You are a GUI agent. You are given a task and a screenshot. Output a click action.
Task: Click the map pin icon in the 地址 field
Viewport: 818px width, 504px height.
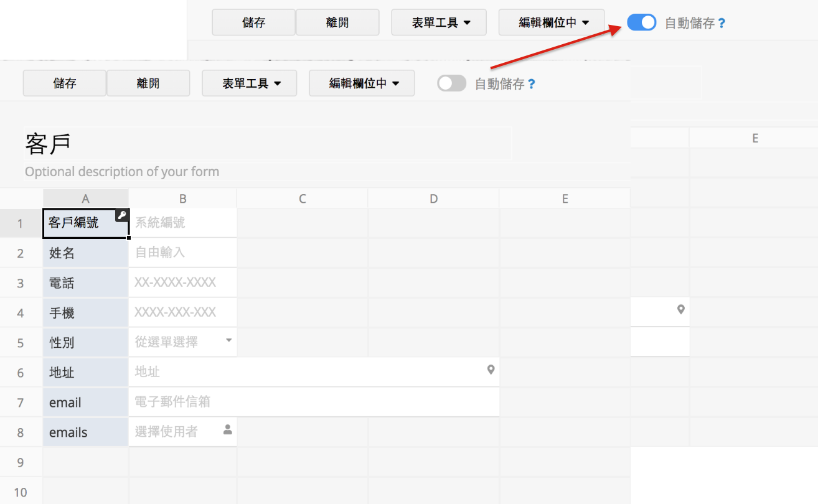click(491, 370)
